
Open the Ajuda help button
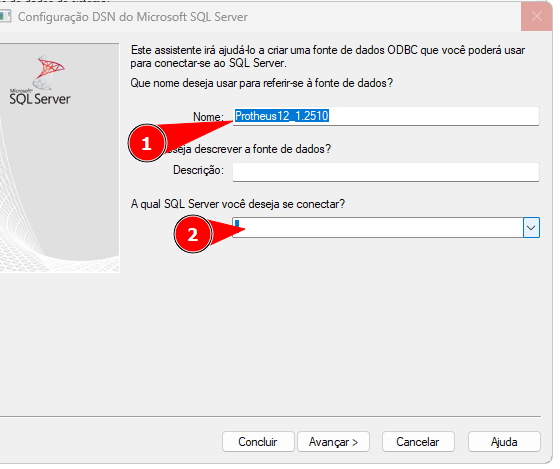pyautogui.click(x=504, y=442)
